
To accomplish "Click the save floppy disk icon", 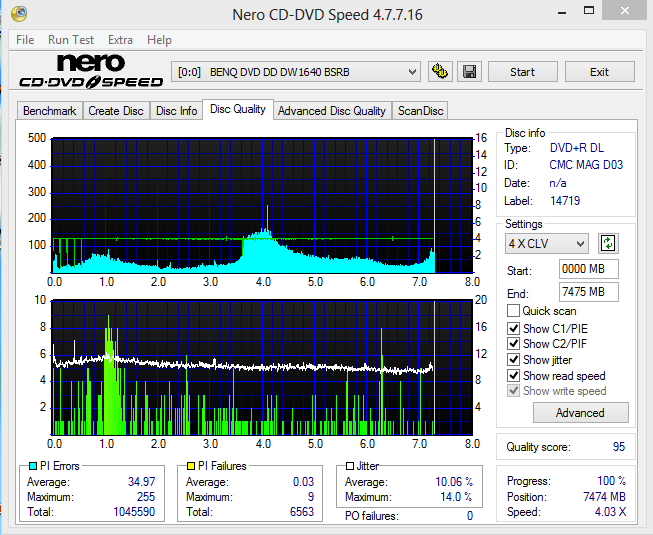I will click(x=469, y=72).
